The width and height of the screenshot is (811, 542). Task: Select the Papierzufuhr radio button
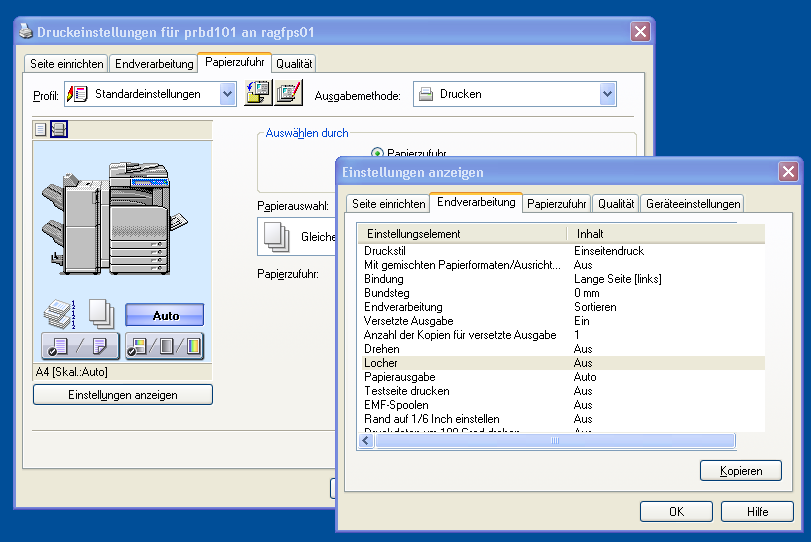(377, 153)
